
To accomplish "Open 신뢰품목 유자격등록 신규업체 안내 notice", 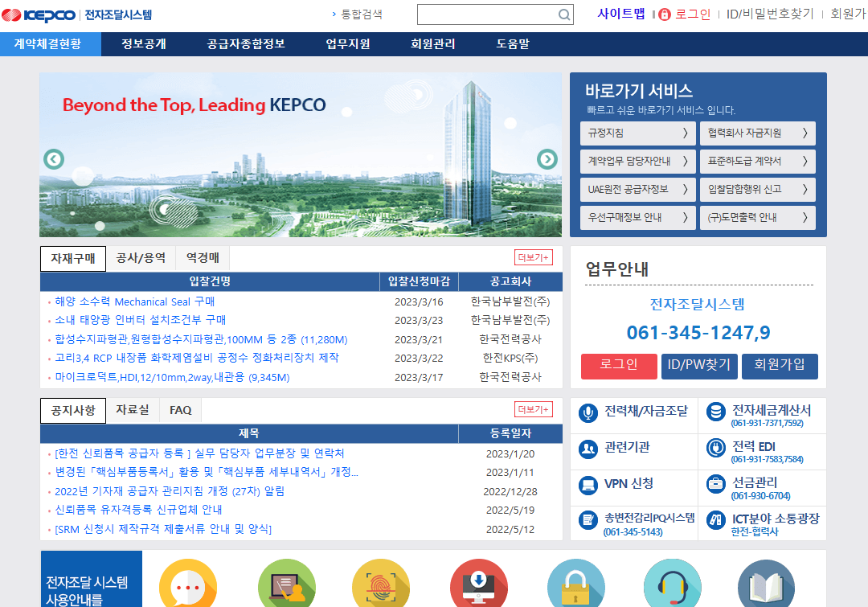I will click(138, 510).
